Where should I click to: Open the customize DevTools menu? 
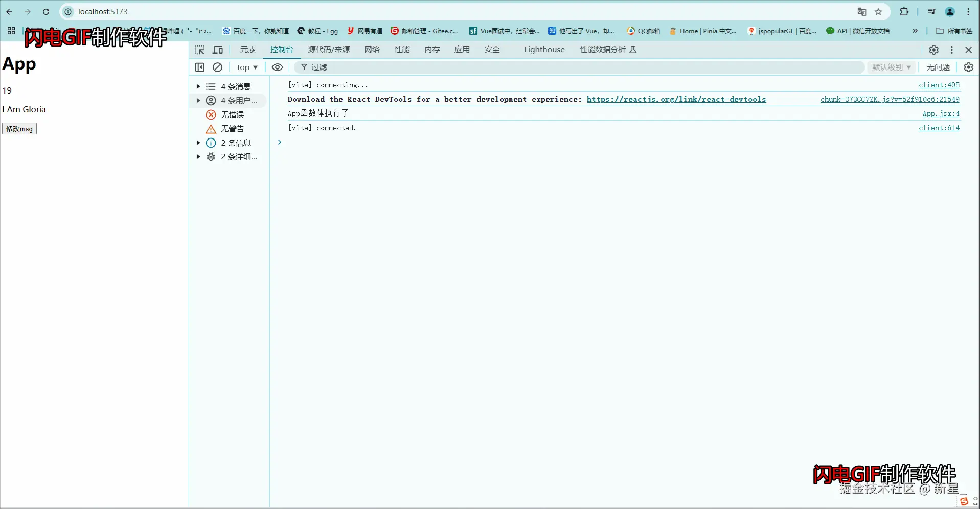[951, 50]
